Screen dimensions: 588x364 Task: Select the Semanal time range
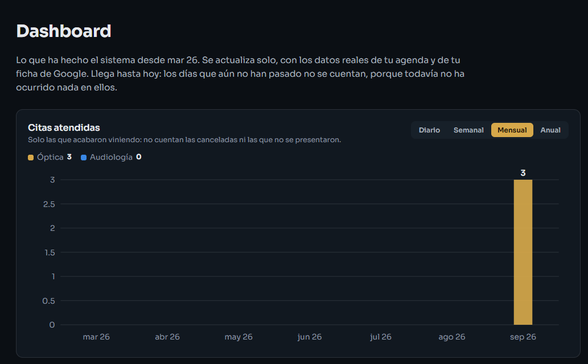(468, 130)
